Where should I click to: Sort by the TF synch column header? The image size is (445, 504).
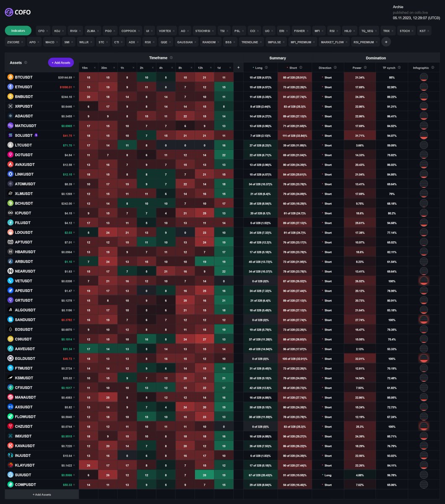[x=390, y=68]
